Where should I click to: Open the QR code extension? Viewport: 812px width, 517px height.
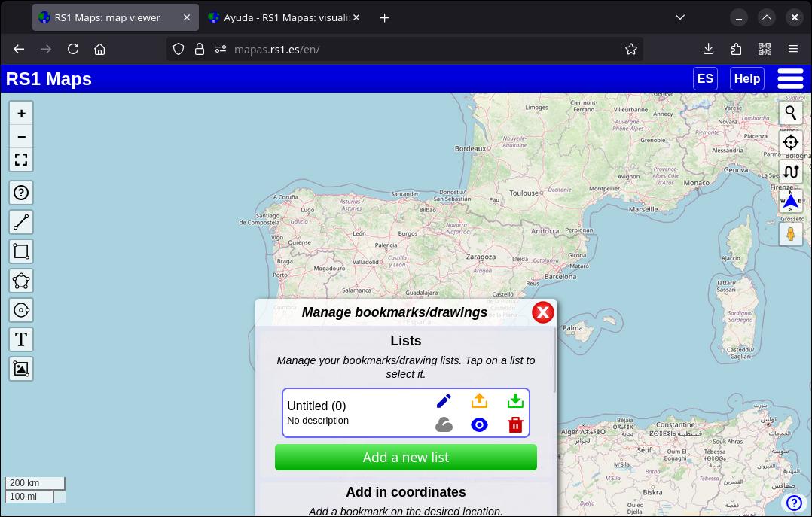point(765,49)
